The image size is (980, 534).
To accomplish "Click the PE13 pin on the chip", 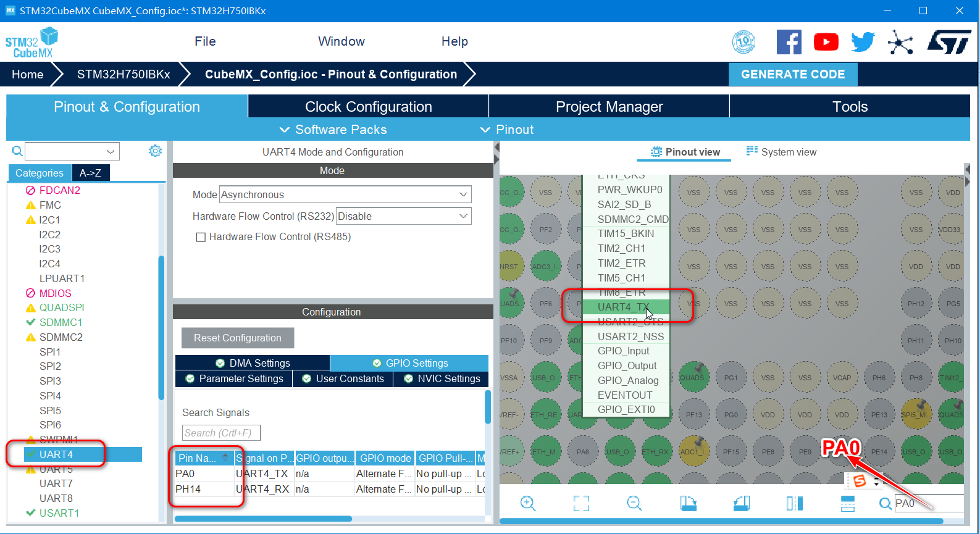I will (879, 415).
